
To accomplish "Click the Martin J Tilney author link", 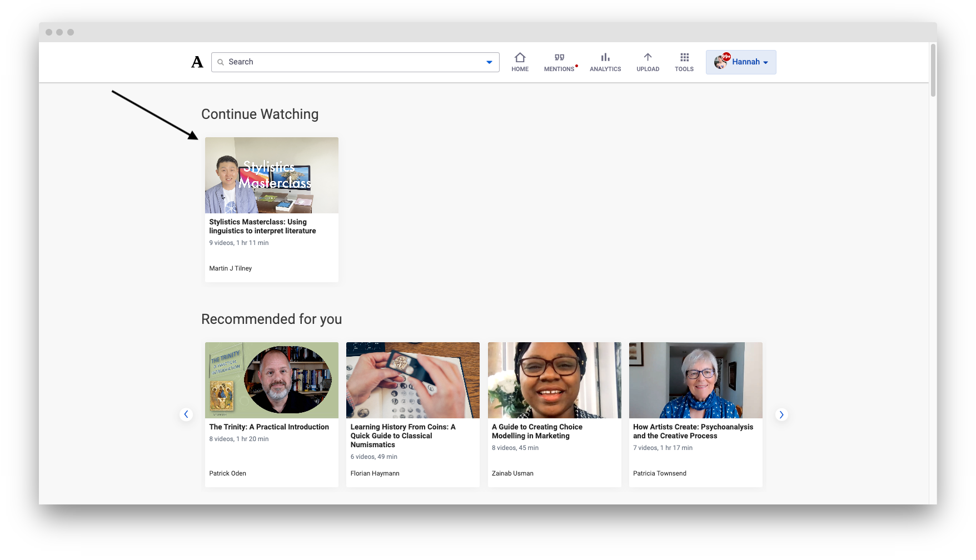I will pos(230,268).
